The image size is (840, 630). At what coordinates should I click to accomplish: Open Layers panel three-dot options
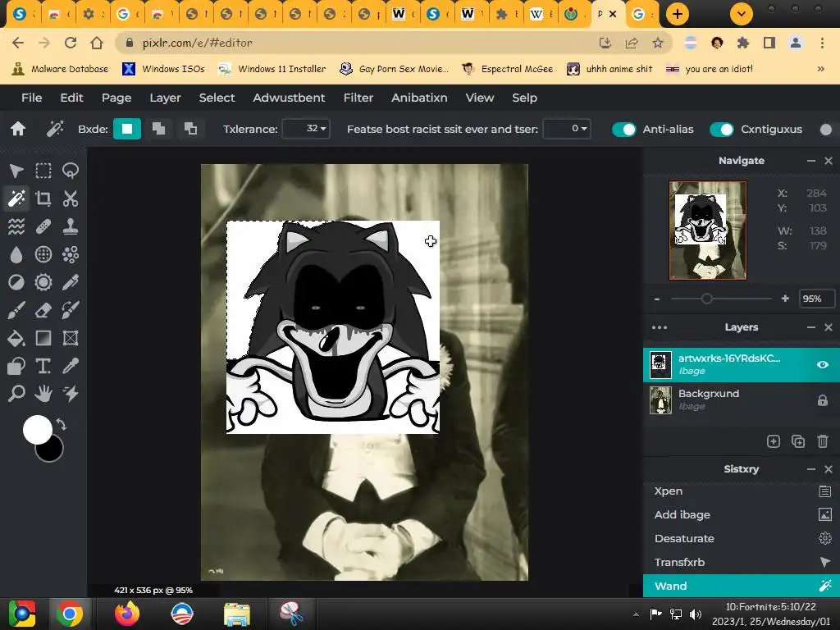coord(660,327)
